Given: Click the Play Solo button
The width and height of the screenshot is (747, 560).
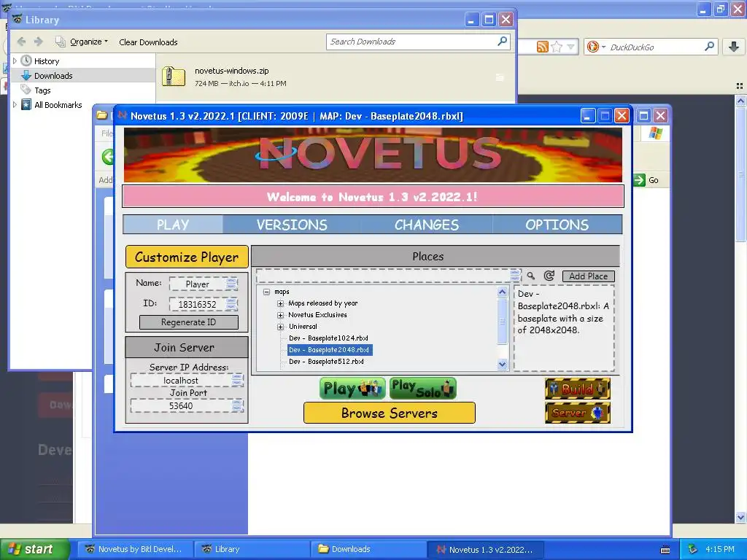Looking at the screenshot, I should (x=422, y=389).
